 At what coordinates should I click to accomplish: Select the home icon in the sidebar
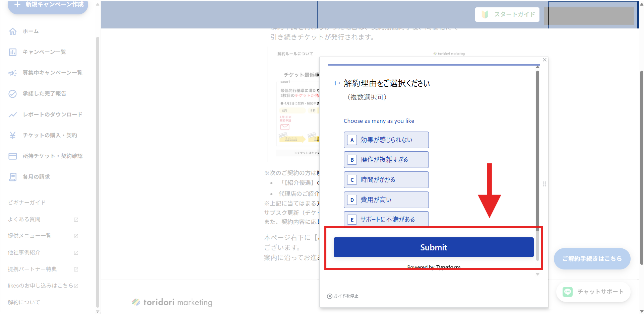tap(13, 31)
